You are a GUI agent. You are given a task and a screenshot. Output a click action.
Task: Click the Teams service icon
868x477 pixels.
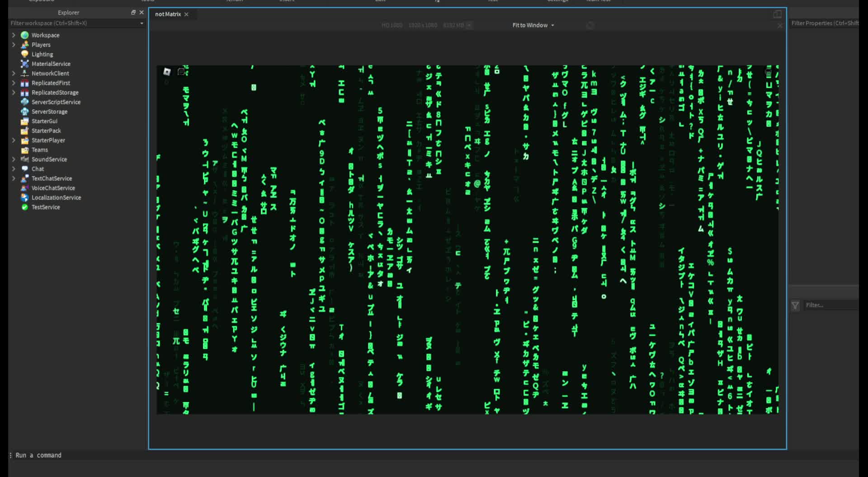tap(24, 150)
